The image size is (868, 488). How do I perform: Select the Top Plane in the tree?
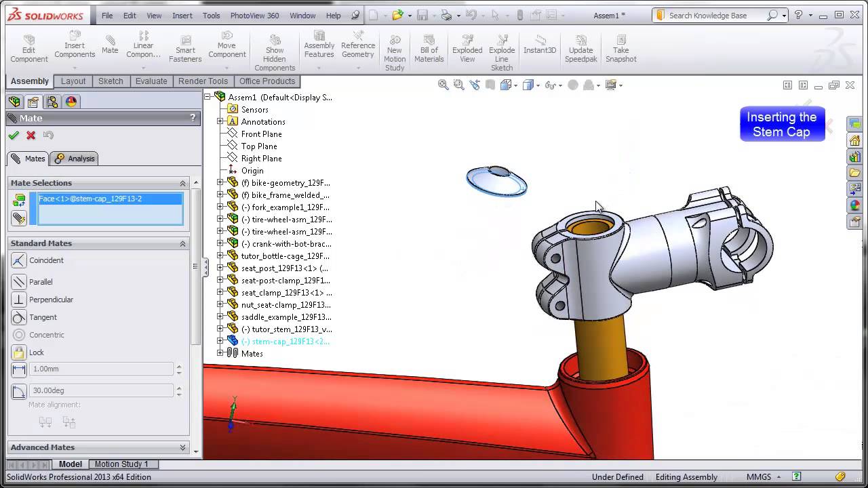[259, 146]
